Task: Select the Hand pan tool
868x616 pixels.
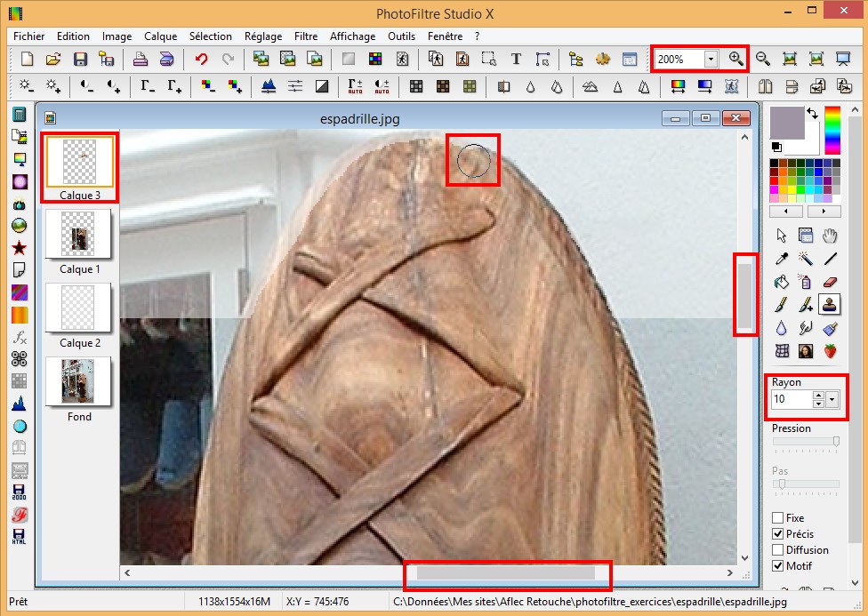Action: [830, 236]
